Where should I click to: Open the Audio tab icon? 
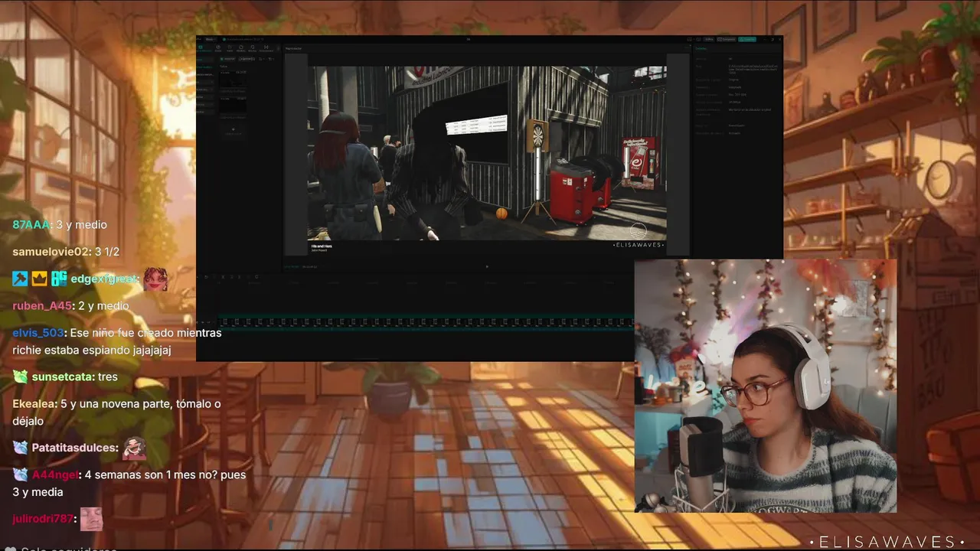(218, 48)
